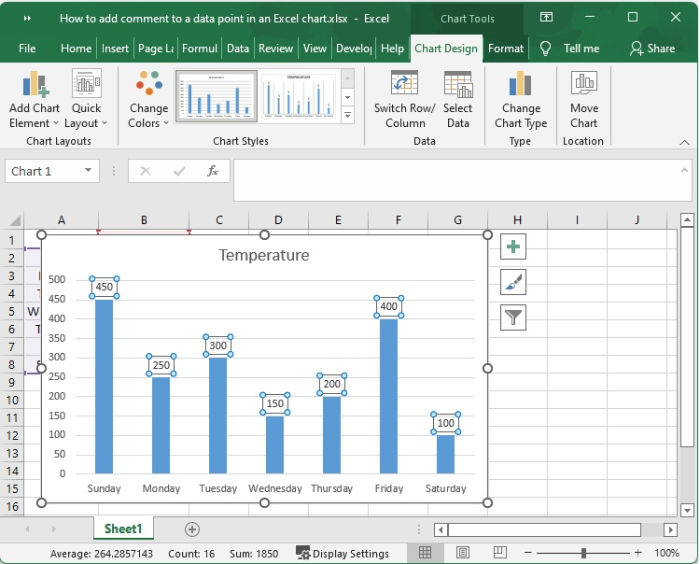Open the Page Layout tab
This screenshot has width=700, height=564.
click(x=156, y=48)
